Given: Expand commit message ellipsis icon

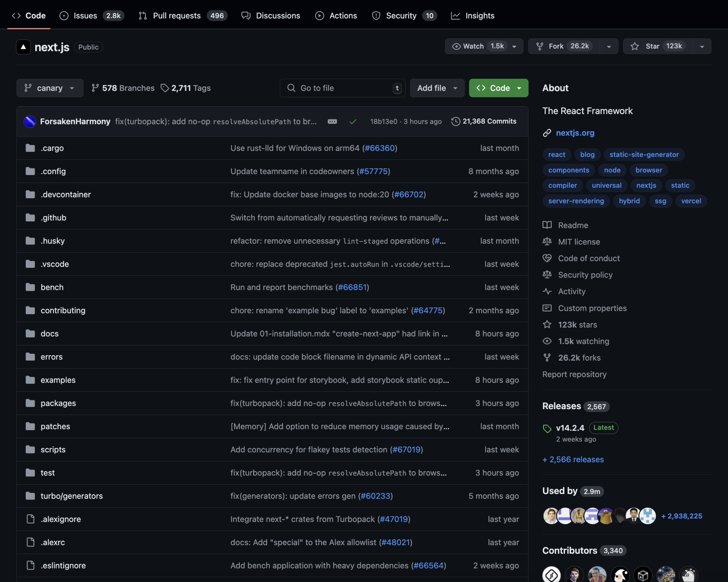Looking at the screenshot, I should point(332,122).
